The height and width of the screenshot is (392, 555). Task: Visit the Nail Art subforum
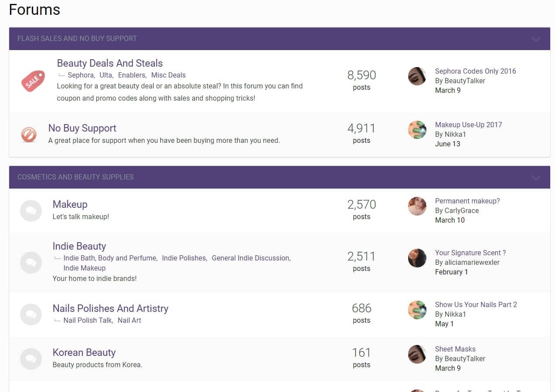(x=129, y=320)
